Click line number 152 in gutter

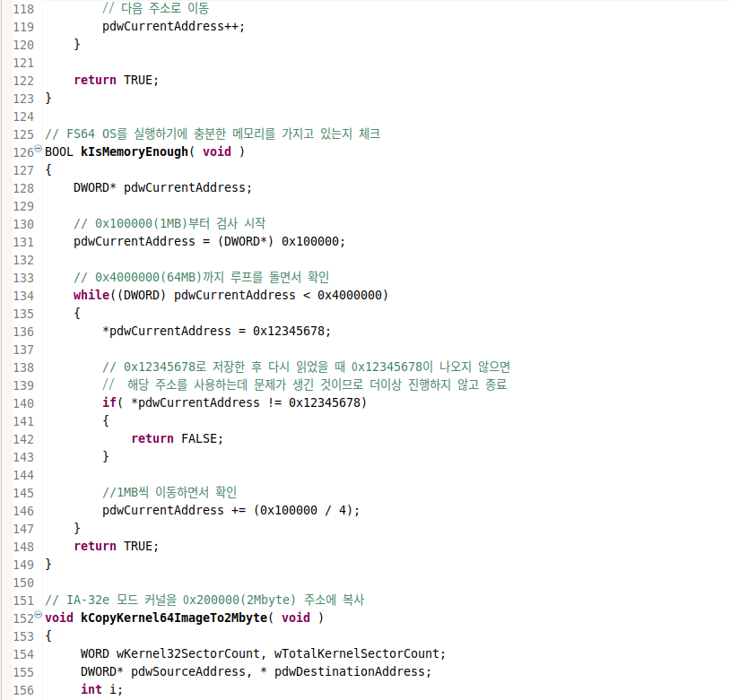tap(23, 618)
